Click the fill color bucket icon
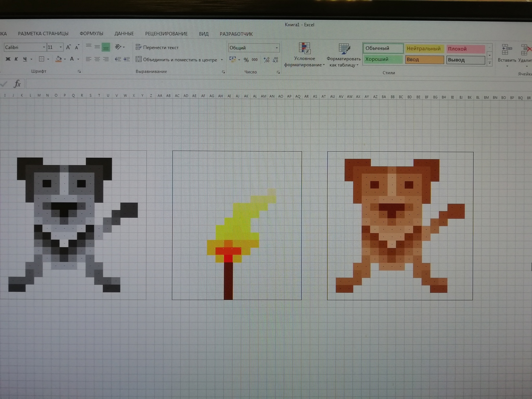 59,59
